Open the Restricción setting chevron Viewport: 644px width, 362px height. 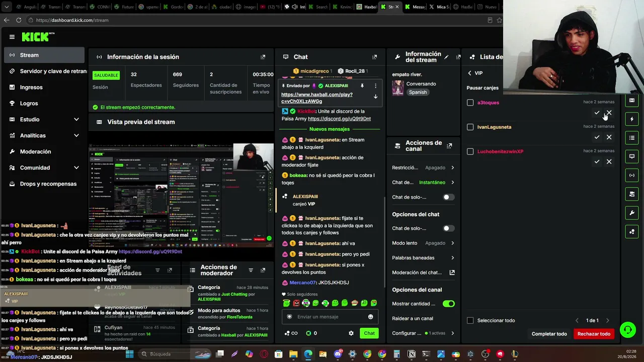[452, 168]
